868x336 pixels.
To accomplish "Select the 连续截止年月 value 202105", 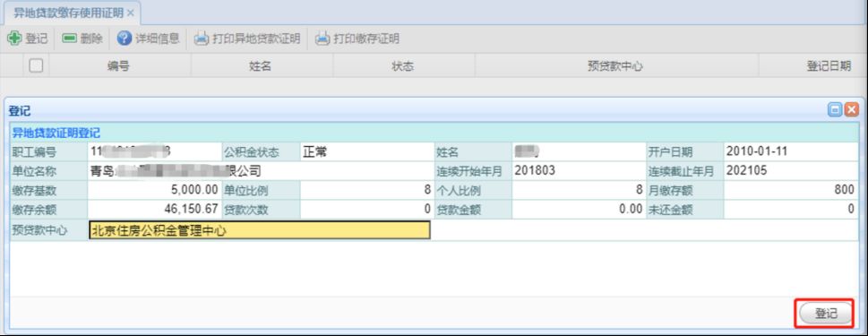I will [x=747, y=170].
